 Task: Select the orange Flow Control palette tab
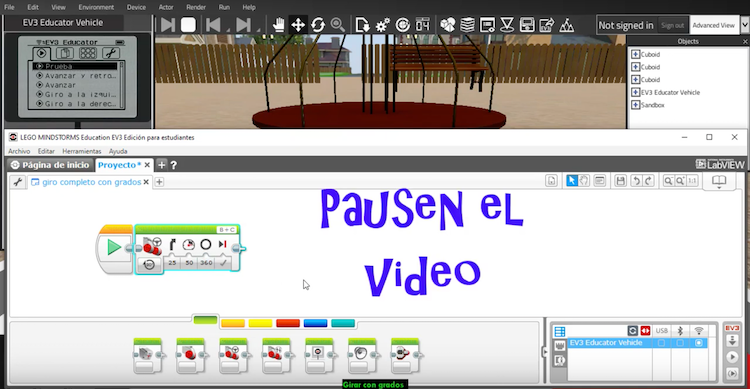[233, 323]
